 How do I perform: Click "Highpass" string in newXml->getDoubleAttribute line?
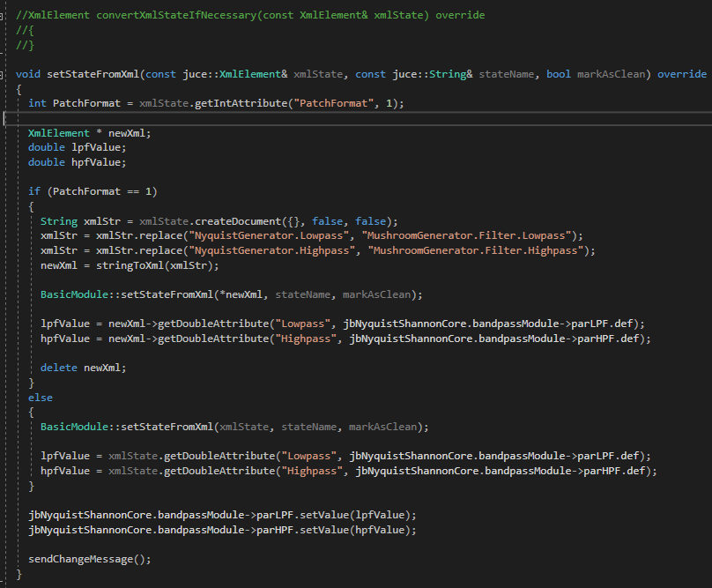coord(306,339)
